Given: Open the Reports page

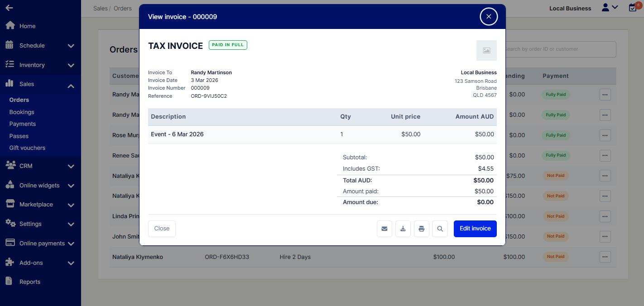Looking at the screenshot, I should pos(30,282).
